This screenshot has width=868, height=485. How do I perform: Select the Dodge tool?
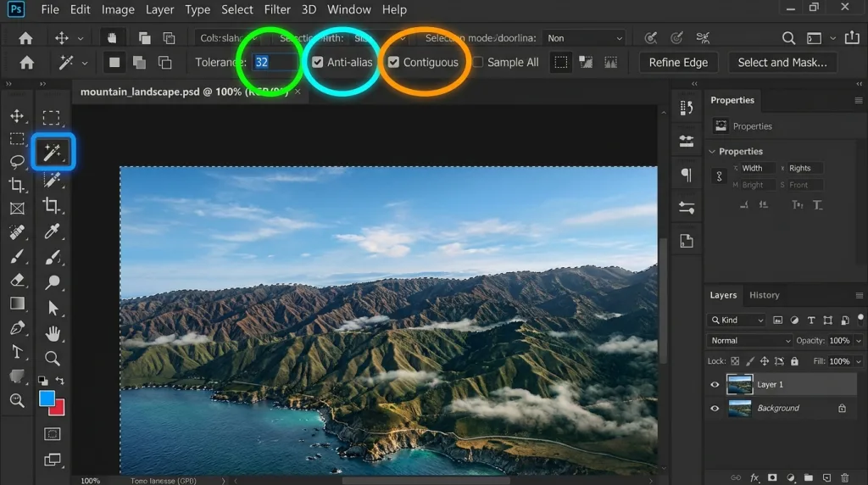coord(53,282)
